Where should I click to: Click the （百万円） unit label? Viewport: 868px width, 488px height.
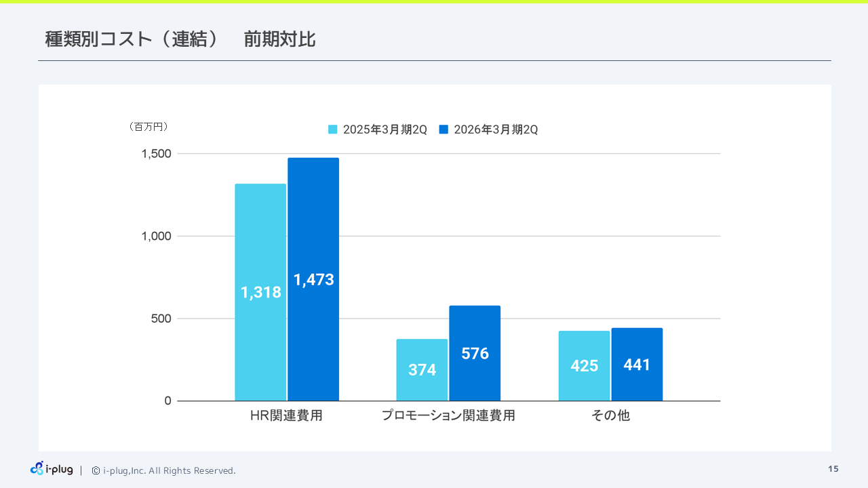tap(148, 127)
